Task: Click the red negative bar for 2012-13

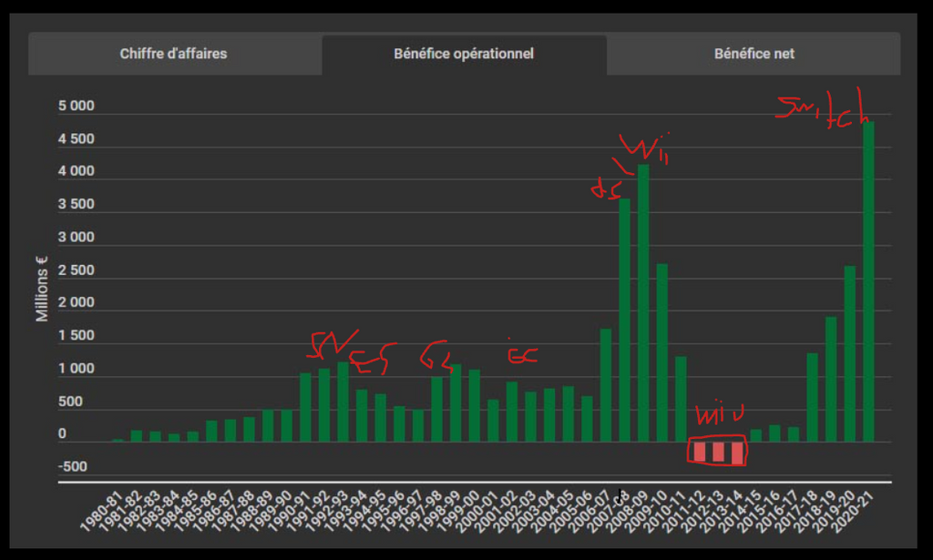Action: coord(719,452)
